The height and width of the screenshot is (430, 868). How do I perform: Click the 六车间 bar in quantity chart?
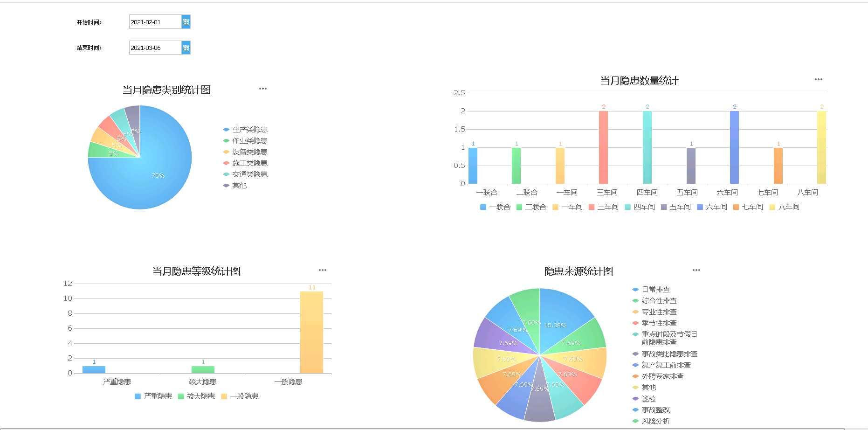point(734,147)
